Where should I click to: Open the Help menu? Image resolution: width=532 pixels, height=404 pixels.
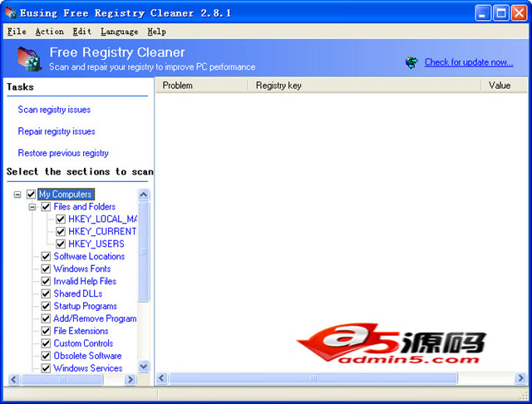click(157, 32)
